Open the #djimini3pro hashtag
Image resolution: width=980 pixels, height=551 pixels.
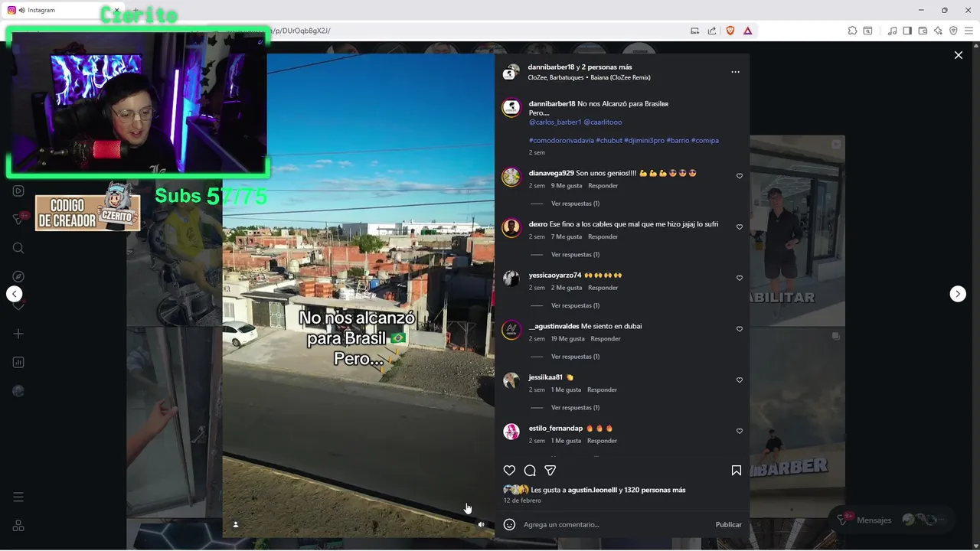click(x=644, y=141)
